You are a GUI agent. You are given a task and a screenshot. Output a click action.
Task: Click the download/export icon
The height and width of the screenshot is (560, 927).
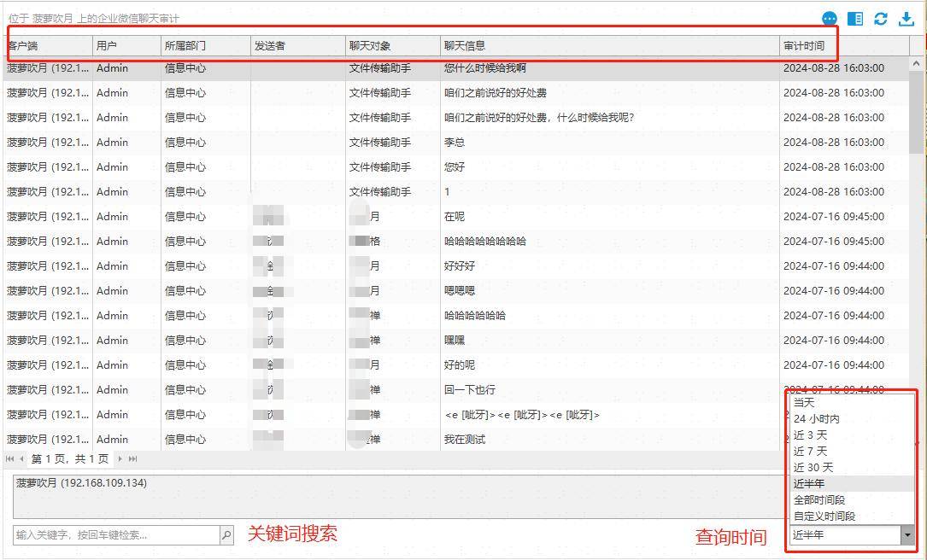[906, 19]
